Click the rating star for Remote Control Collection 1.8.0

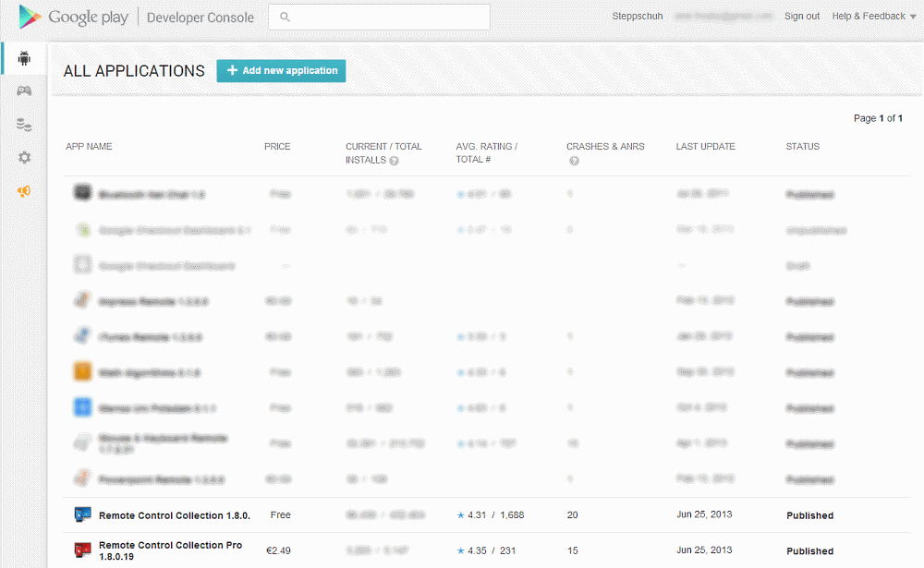coord(461,515)
